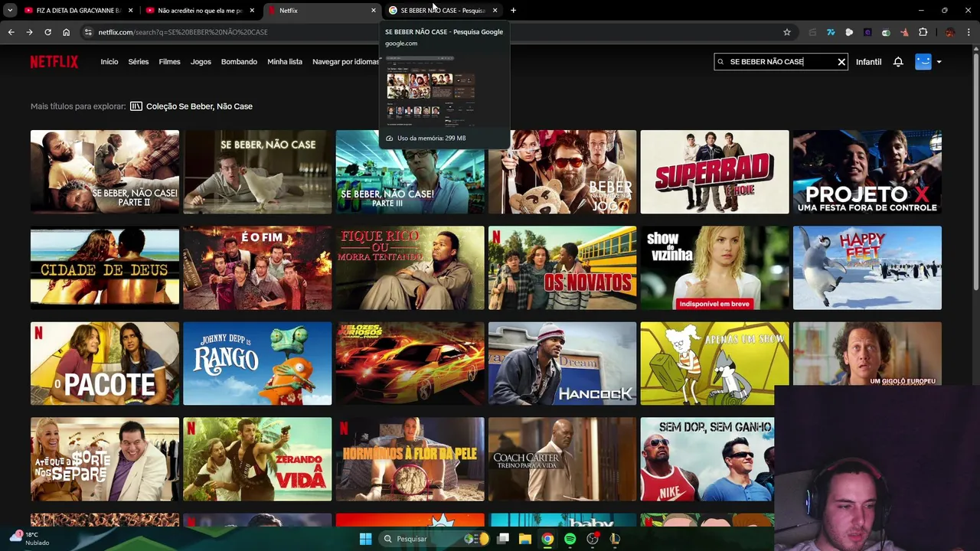Reload the page

pos(47,32)
